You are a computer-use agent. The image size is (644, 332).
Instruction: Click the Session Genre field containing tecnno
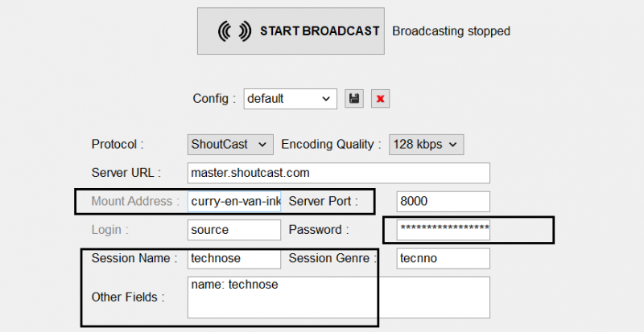pyautogui.click(x=444, y=259)
